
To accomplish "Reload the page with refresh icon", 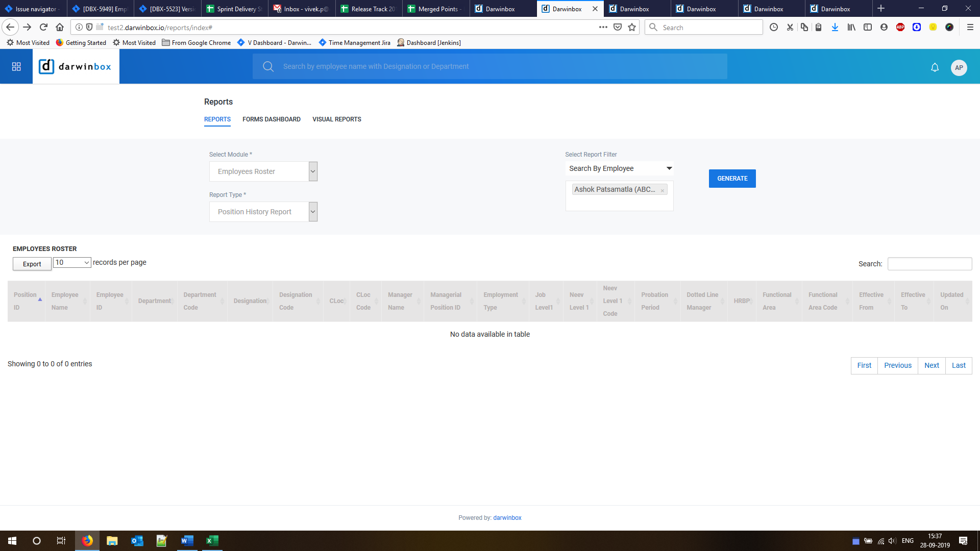I will coord(43,28).
